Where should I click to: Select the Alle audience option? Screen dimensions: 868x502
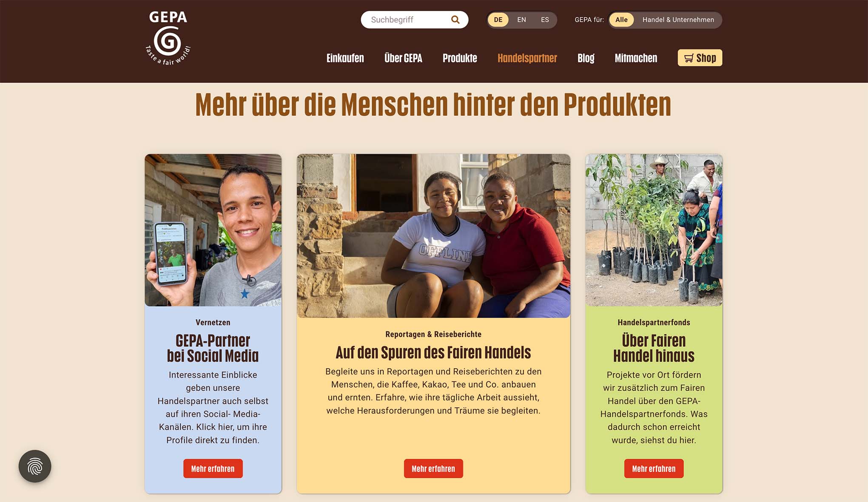tap(621, 20)
